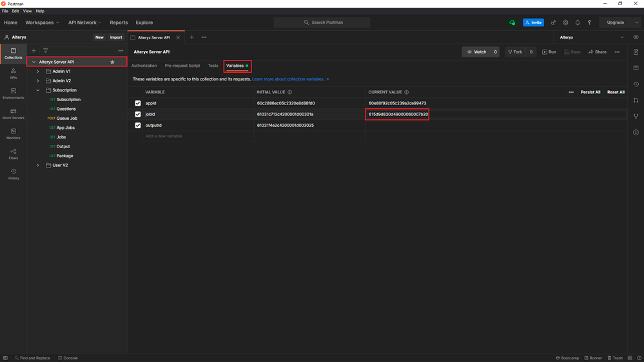The image size is (644, 362).
Task: Open the View menu
Action: tap(27, 11)
